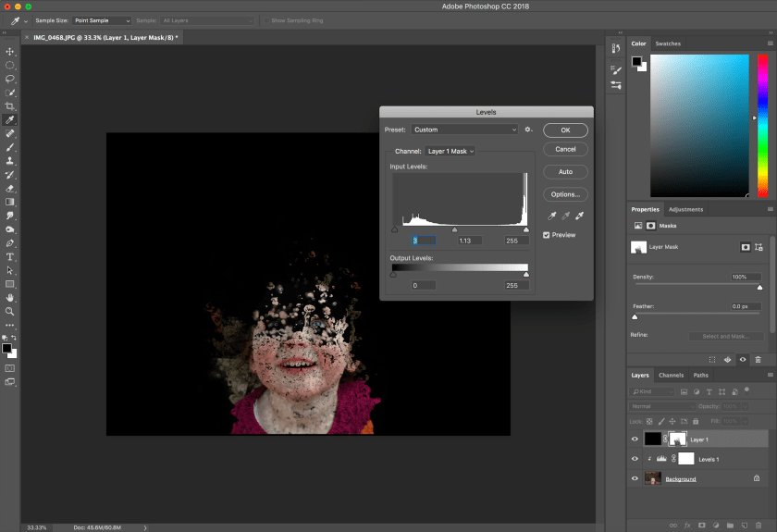
Task: Open the Preset dropdown in Levels
Action: (464, 130)
